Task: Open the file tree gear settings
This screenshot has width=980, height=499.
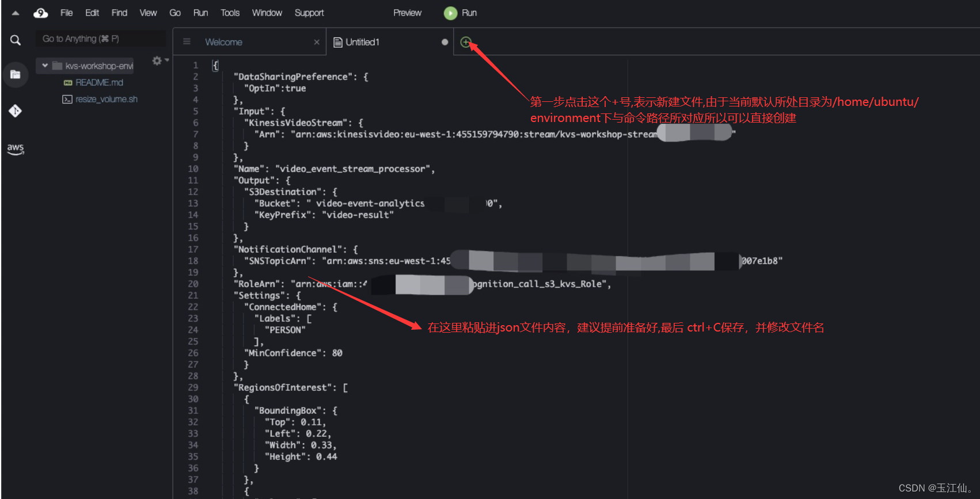Action: coord(157,60)
